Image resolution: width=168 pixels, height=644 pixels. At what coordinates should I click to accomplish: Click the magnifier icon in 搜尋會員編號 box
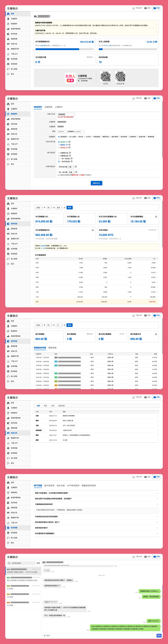pos(9,563)
